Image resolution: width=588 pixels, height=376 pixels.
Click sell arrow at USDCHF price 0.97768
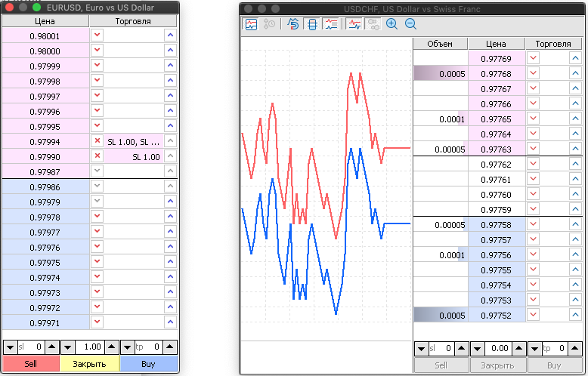(x=534, y=73)
